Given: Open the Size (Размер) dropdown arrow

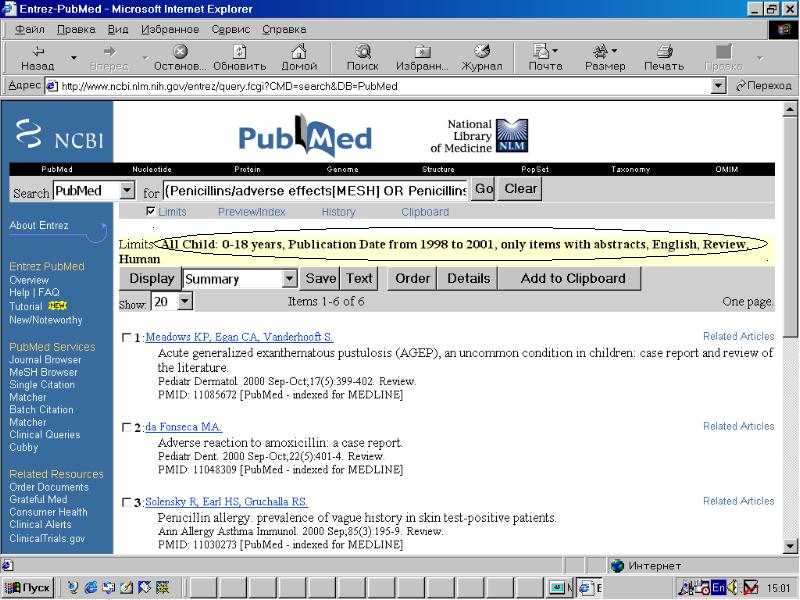Looking at the screenshot, I should pos(614,51).
